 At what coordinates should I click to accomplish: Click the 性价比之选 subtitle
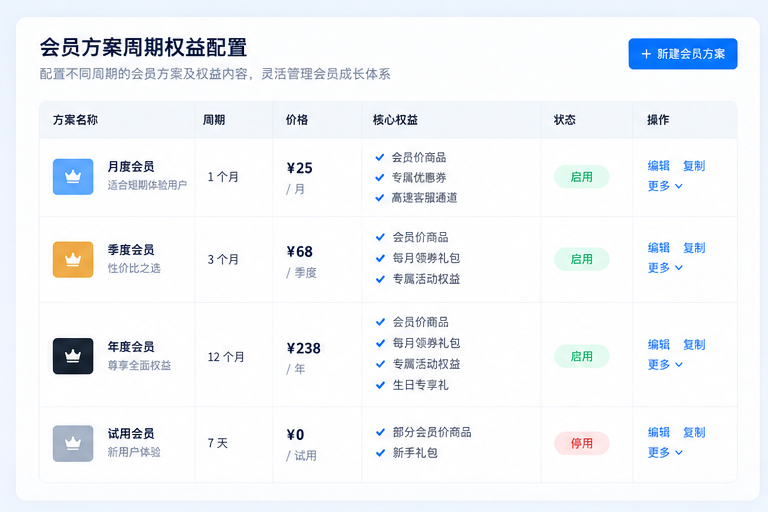tap(134, 268)
